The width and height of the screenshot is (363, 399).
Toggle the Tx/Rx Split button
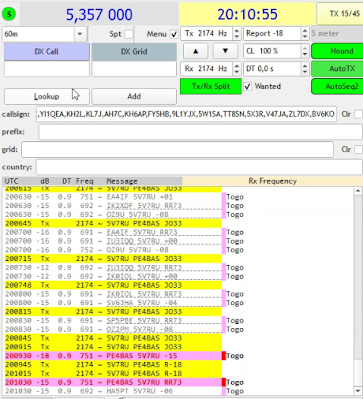click(211, 86)
